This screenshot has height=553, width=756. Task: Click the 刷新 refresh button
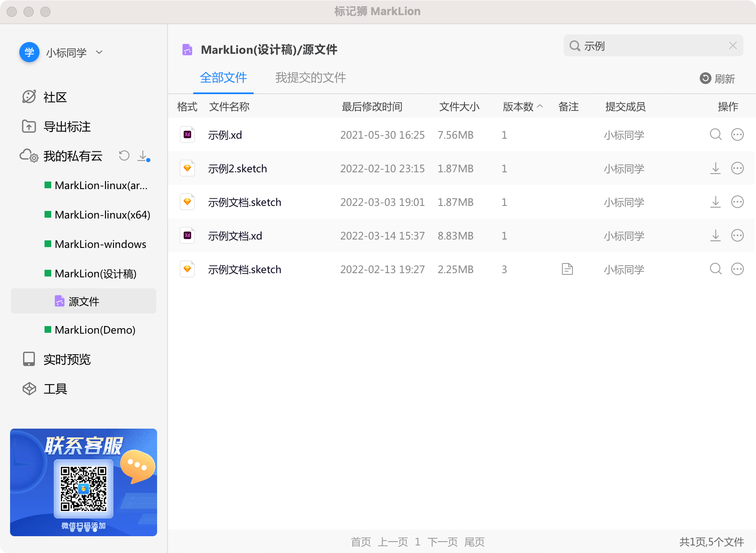pos(718,79)
